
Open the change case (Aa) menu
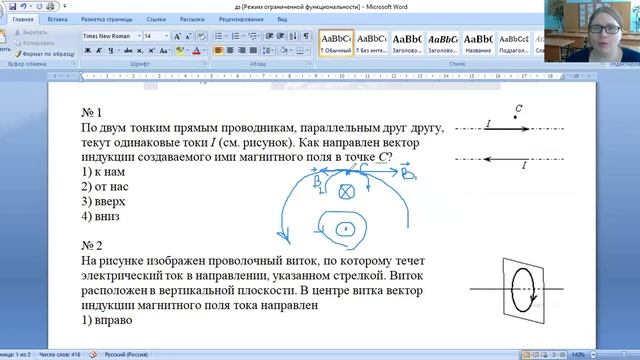(x=164, y=51)
